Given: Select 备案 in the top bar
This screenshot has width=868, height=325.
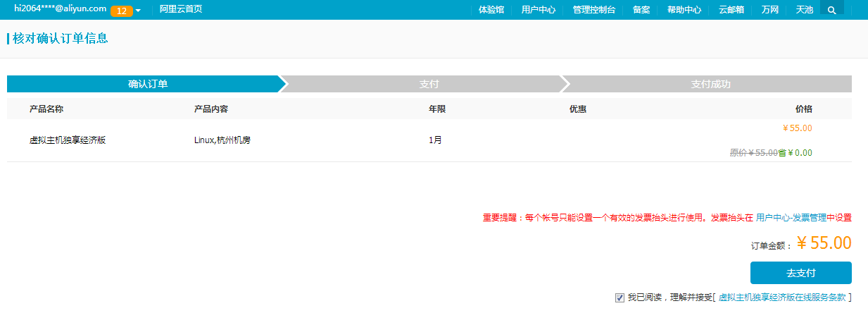Looking at the screenshot, I should [x=641, y=10].
